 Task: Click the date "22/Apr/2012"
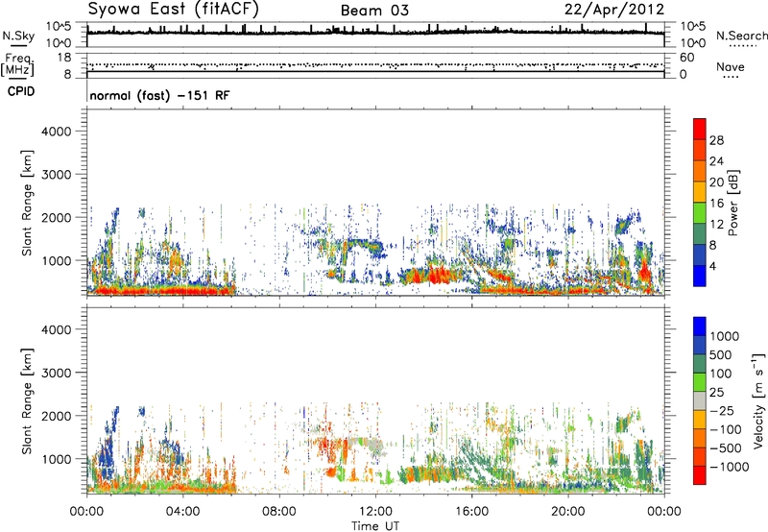tap(614, 10)
